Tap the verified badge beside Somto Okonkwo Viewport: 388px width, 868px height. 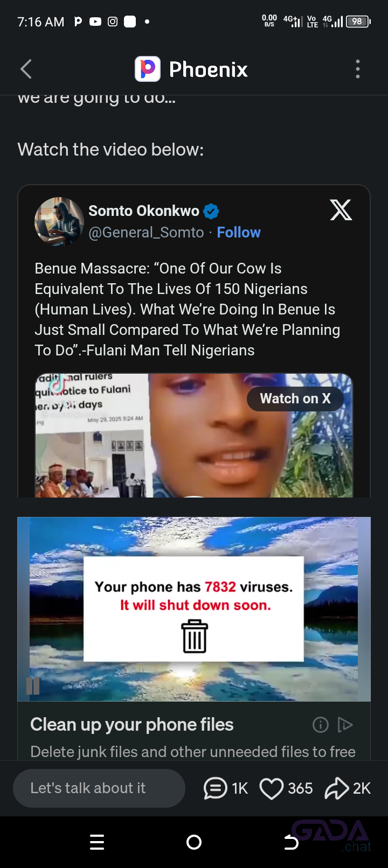pyautogui.click(x=211, y=211)
